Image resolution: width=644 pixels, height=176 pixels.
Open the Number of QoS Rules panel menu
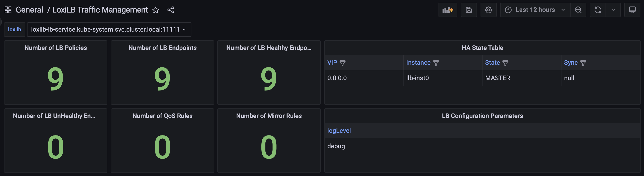(x=162, y=116)
